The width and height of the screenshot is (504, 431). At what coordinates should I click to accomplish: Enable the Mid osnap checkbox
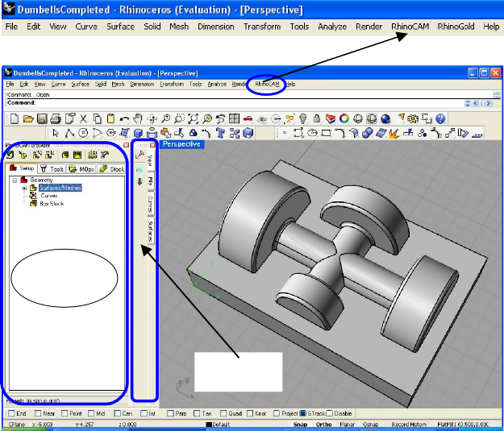pos(91,413)
